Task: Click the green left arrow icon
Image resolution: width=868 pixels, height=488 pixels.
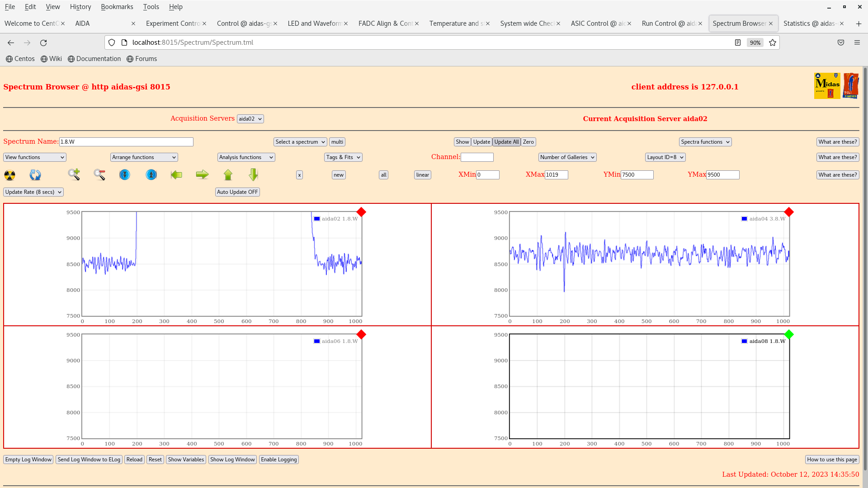Action: point(176,175)
